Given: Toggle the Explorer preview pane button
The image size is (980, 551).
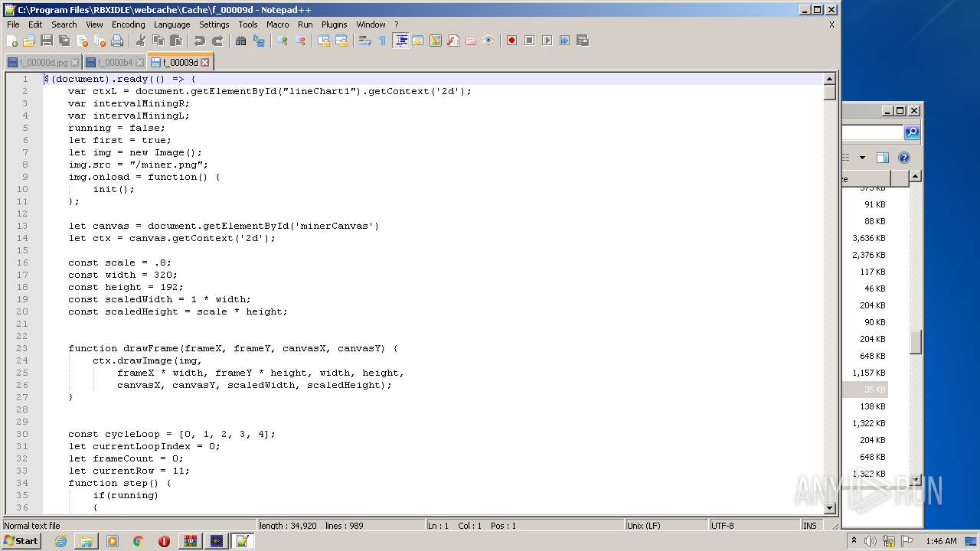Looking at the screenshot, I should click(882, 158).
